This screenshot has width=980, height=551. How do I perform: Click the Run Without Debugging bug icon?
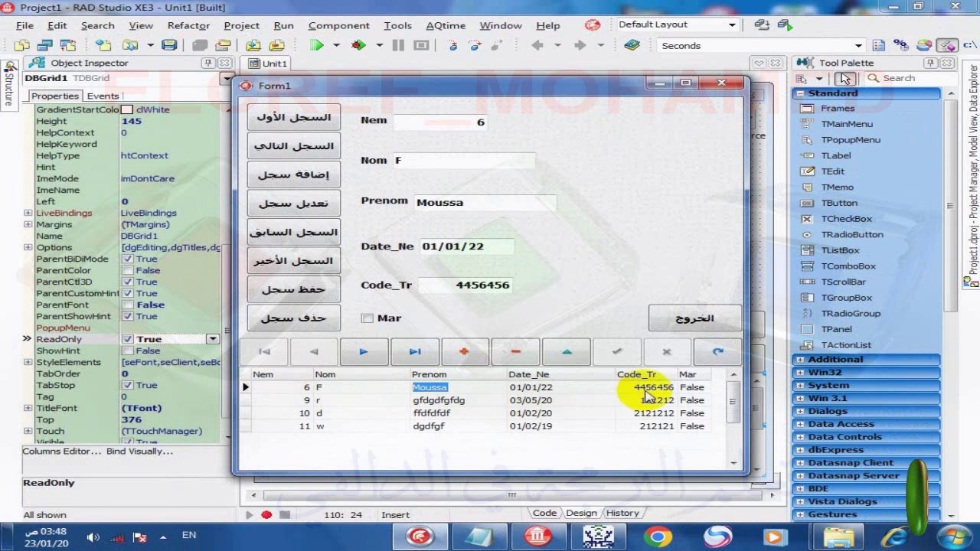pos(358,45)
